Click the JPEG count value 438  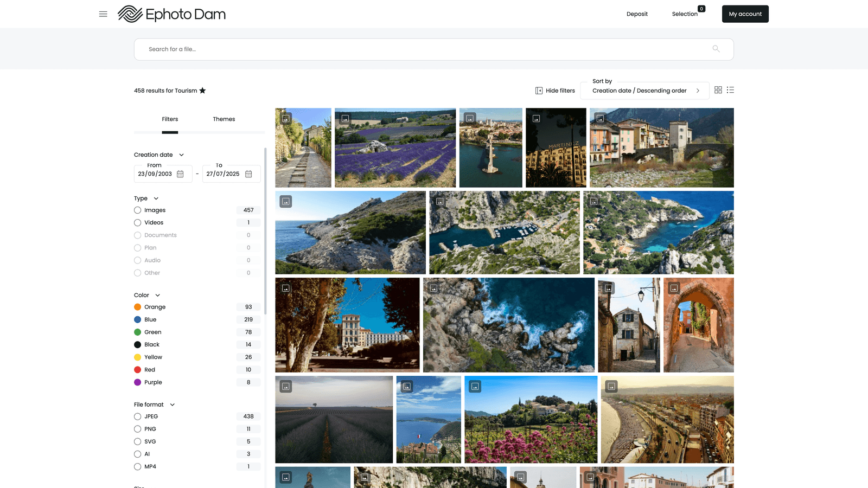point(248,416)
